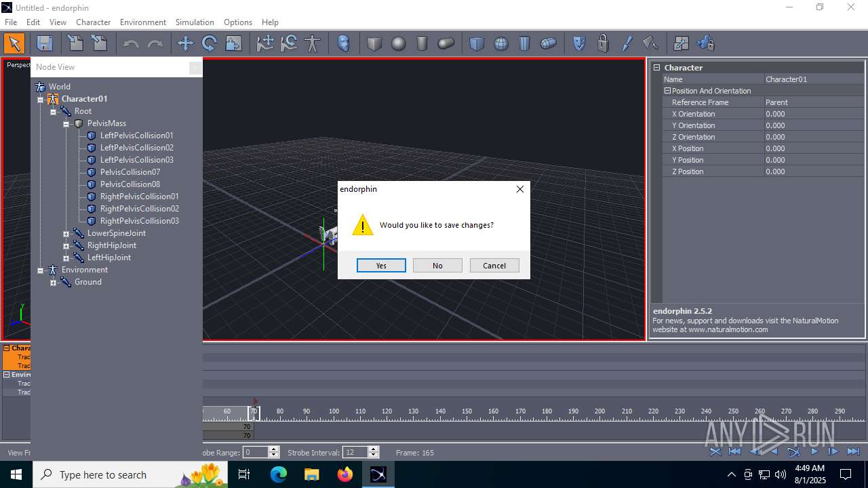Click the X stop button in playback controls
868x488 pixels.
715,451
